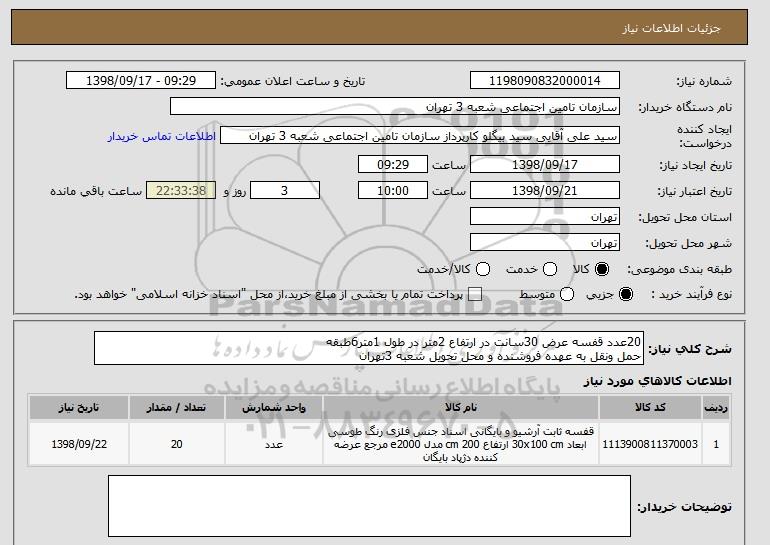Click the validity time field 10:00

pos(393,191)
